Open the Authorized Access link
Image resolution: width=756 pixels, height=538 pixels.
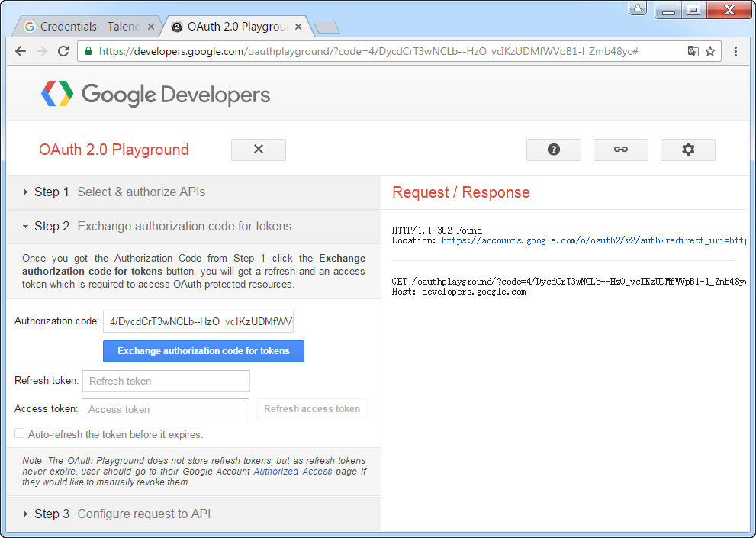click(293, 472)
